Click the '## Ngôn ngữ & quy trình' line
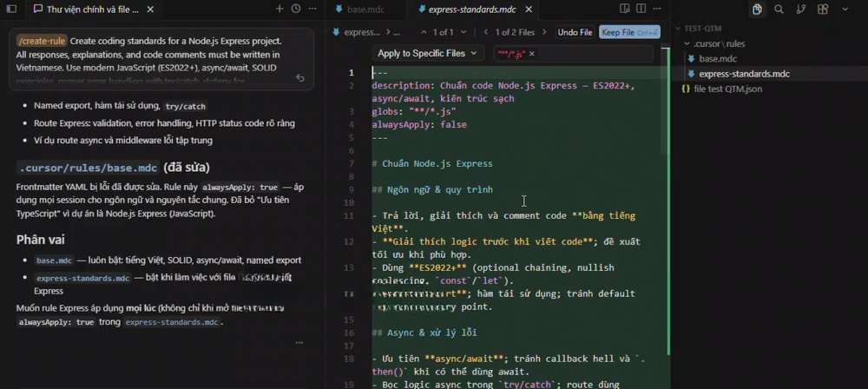868x389 pixels. pyautogui.click(x=432, y=189)
